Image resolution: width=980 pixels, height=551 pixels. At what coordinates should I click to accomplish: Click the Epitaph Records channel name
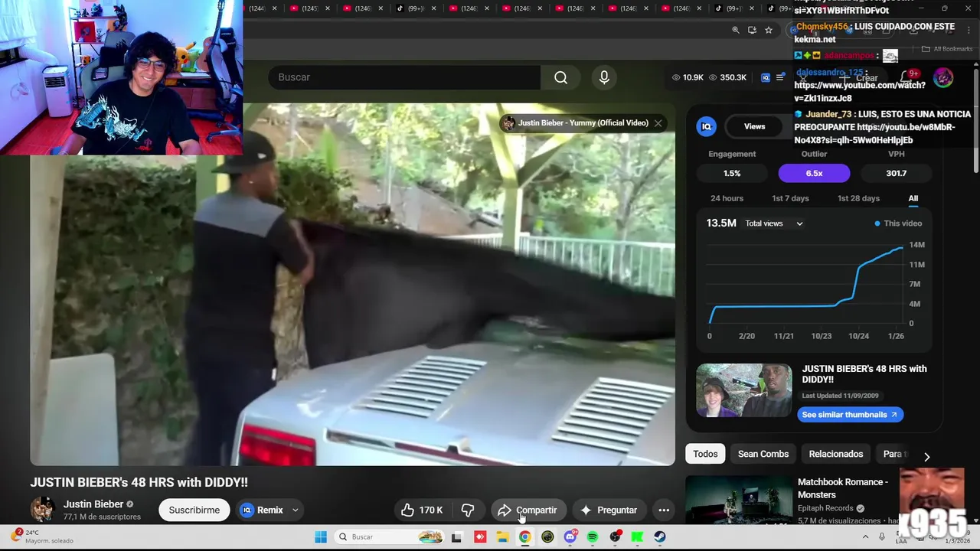825,508
